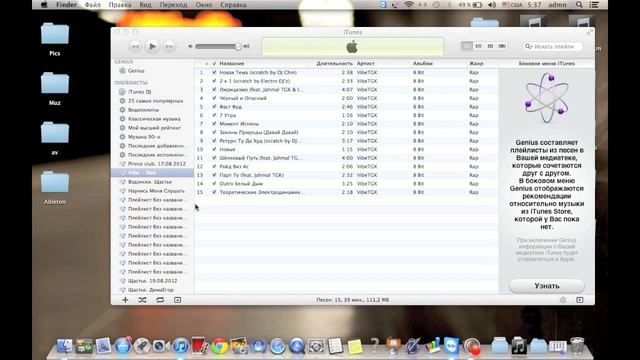Select track Outro Белый Дым row
This screenshot has height=360, width=640.
tap(346, 184)
